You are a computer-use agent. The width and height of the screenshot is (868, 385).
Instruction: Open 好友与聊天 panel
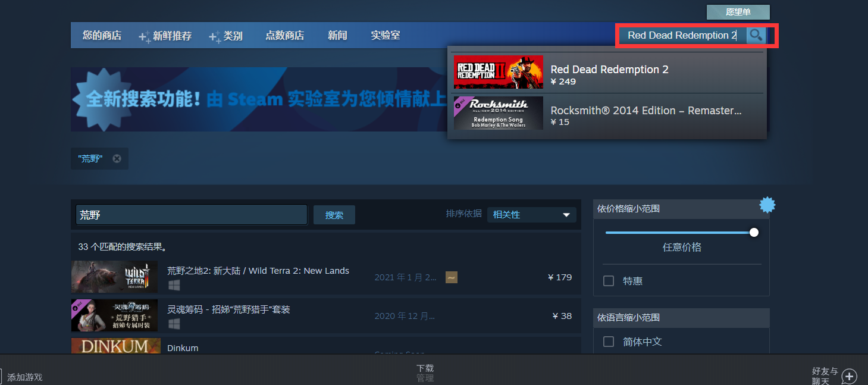coord(825,376)
